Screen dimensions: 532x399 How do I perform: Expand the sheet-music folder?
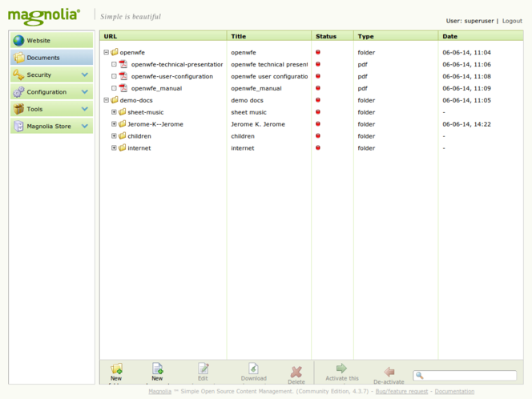click(x=114, y=112)
